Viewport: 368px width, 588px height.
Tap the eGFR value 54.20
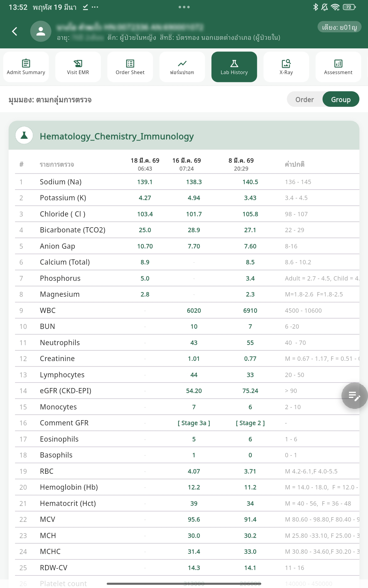pos(194,391)
